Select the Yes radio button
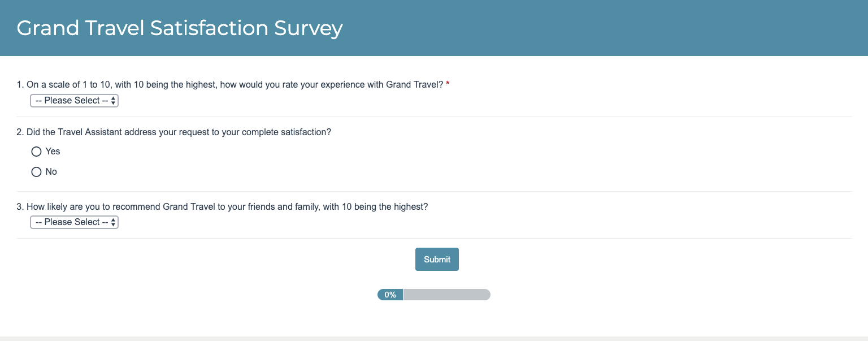Screen dimensions: 868x341 click(x=36, y=152)
